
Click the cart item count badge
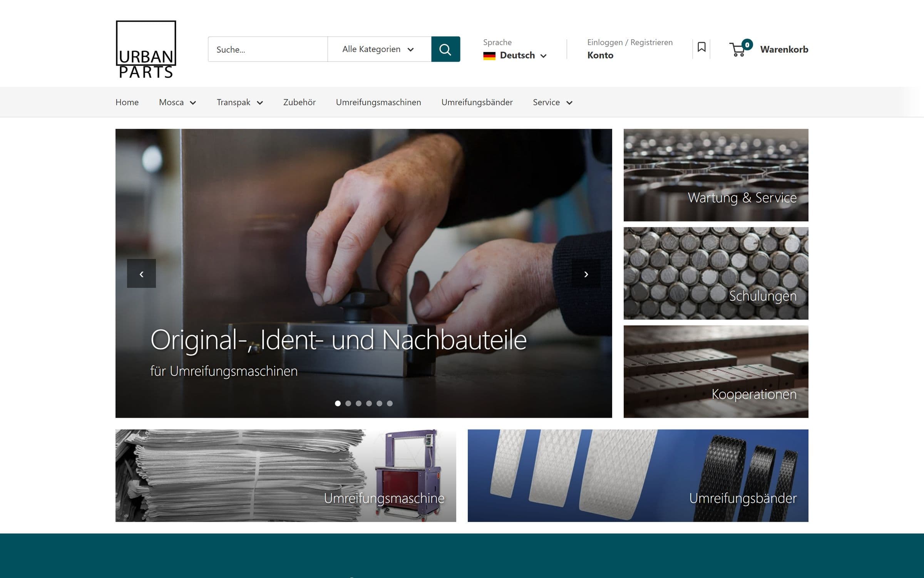coord(747,45)
